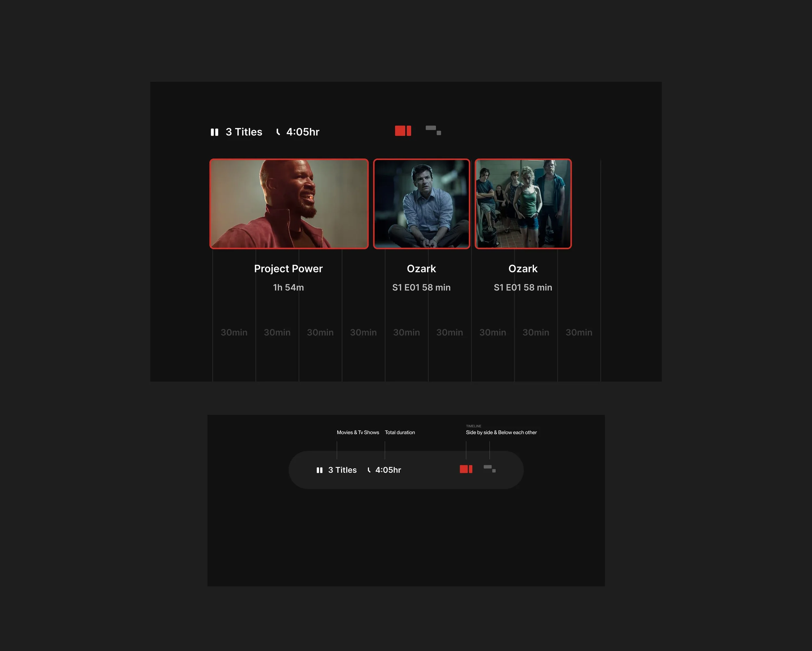Click the "Side by side & Below each other" label
The height and width of the screenshot is (651, 812).
pyautogui.click(x=501, y=432)
